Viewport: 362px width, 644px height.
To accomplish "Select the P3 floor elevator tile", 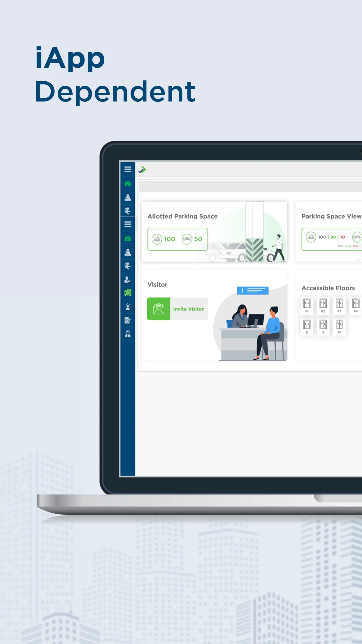I will pyautogui.click(x=339, y=305).
